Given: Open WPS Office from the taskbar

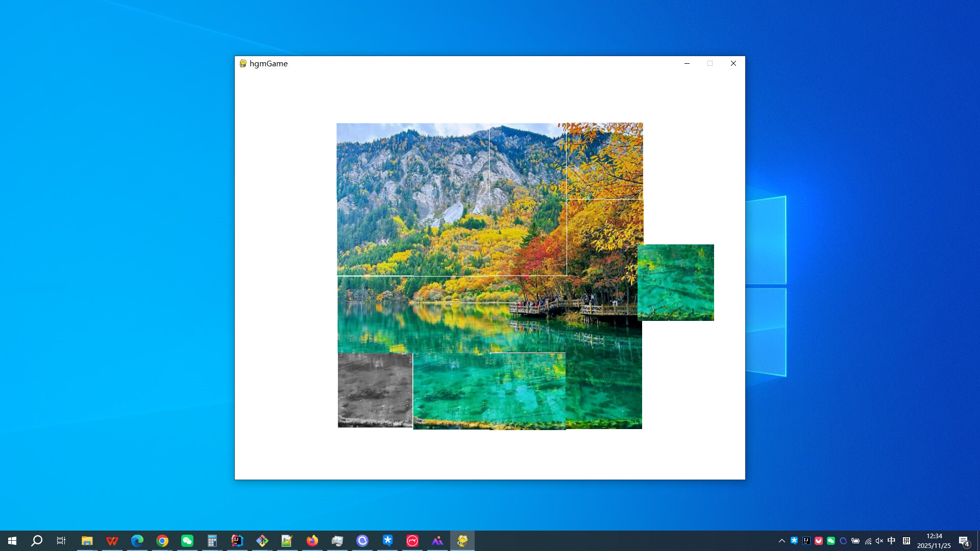Looking at the screenshot, I should [112, 540].
